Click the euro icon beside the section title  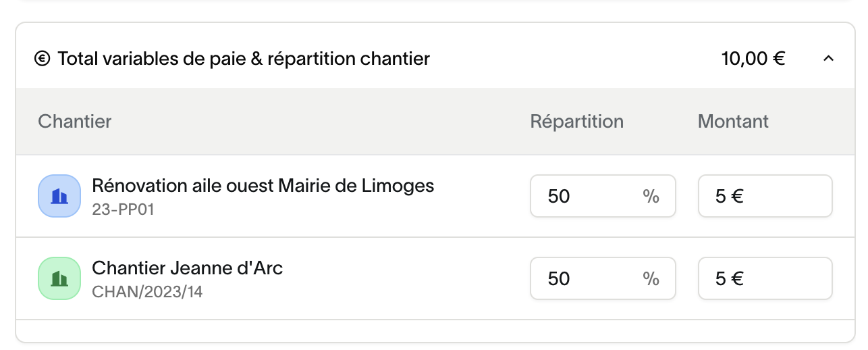click(43, 59)
